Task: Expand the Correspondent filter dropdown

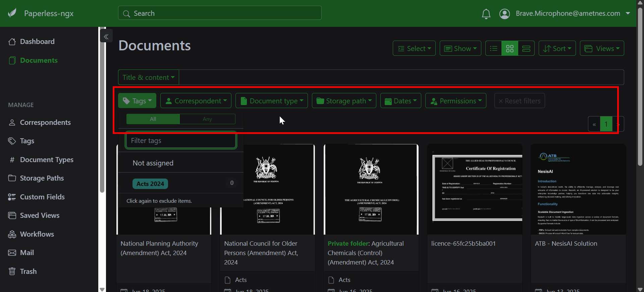Action: [x=196, y=101]
